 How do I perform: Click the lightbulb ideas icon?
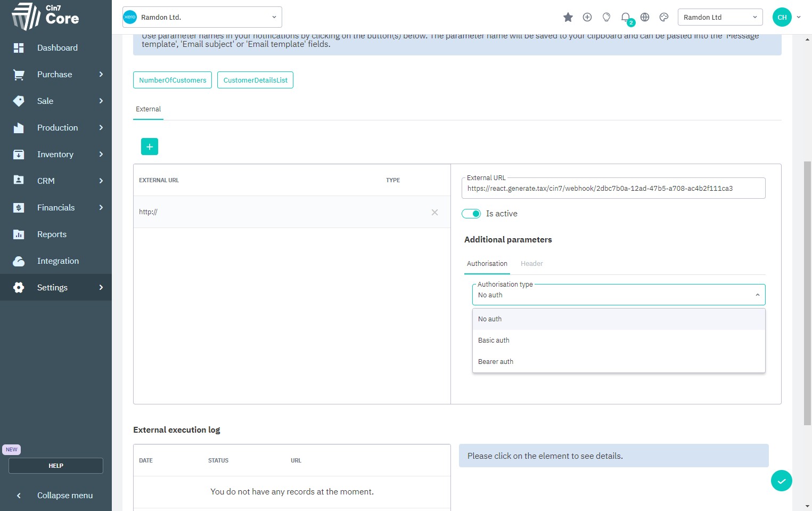606,17
